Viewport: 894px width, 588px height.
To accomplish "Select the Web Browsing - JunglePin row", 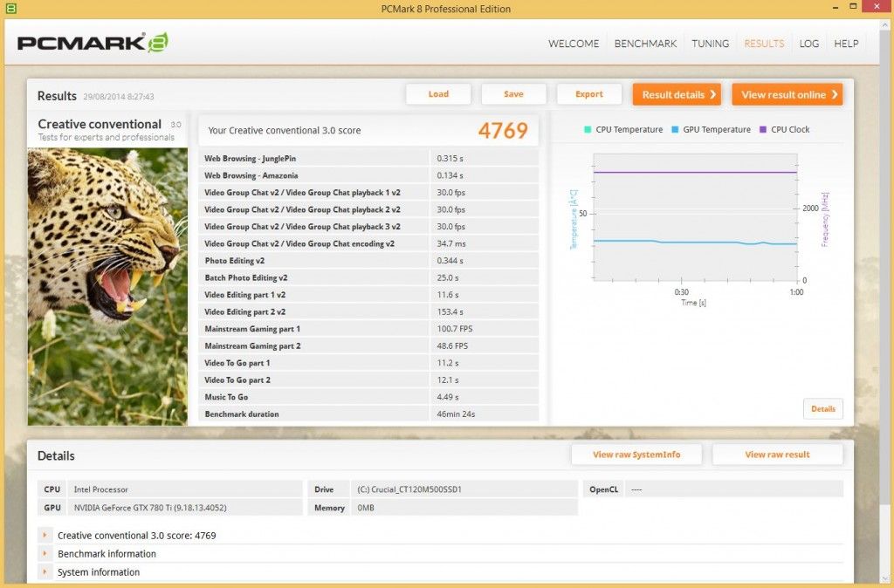I will coord(368,159).
